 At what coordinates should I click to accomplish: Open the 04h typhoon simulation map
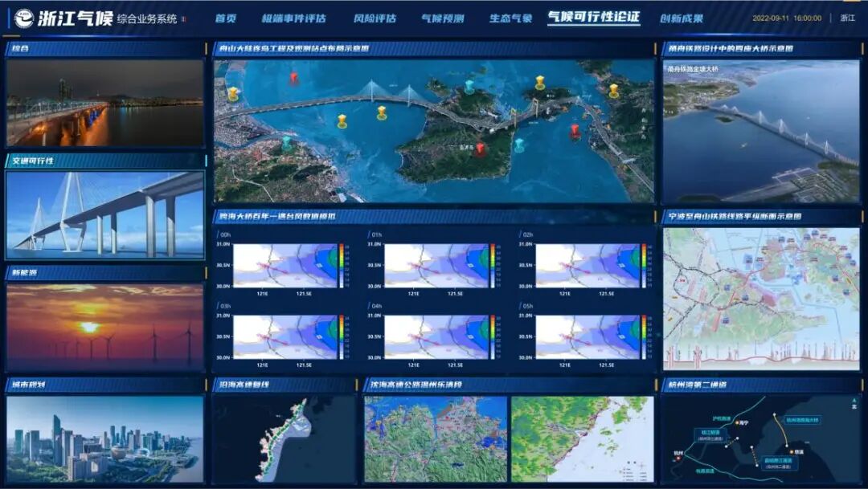[x=436, y=337]
